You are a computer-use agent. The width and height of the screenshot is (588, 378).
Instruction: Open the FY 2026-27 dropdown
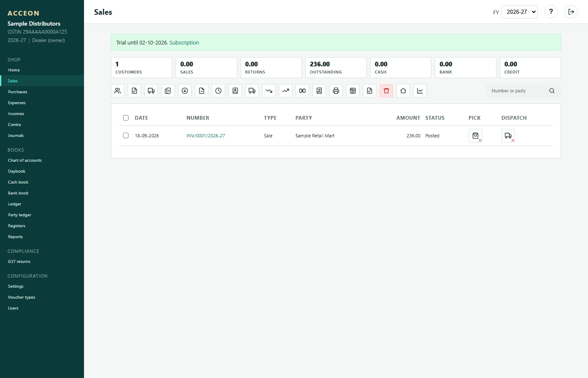pos(520,12)
